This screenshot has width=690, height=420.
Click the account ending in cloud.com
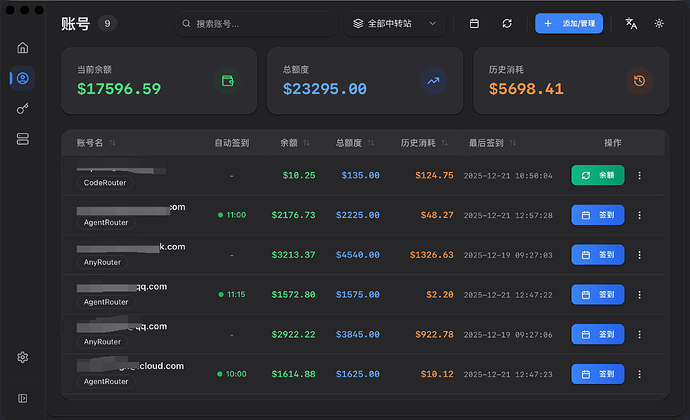tap(130, 366)
